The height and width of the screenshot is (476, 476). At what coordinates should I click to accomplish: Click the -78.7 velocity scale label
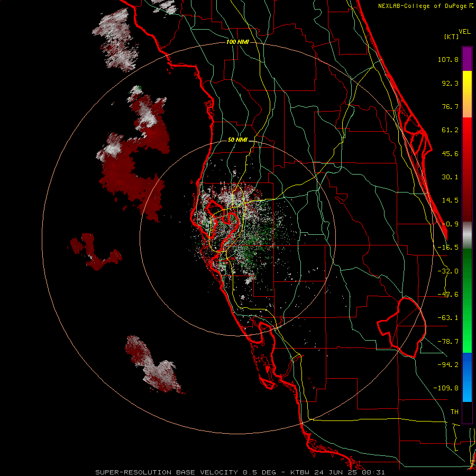[x=448, y=342]
